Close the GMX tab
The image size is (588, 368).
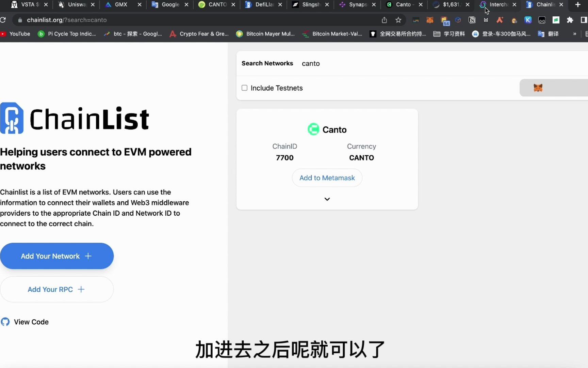pyautogui.click(x=140, y=4)
